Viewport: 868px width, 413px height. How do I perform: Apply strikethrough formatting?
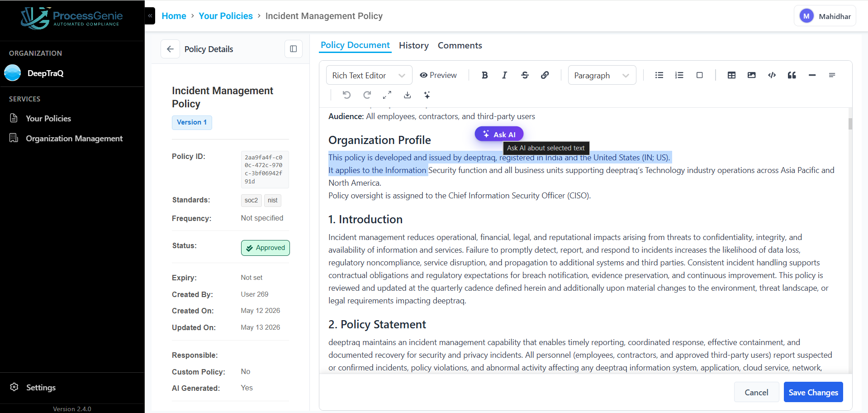click(525, 75)
